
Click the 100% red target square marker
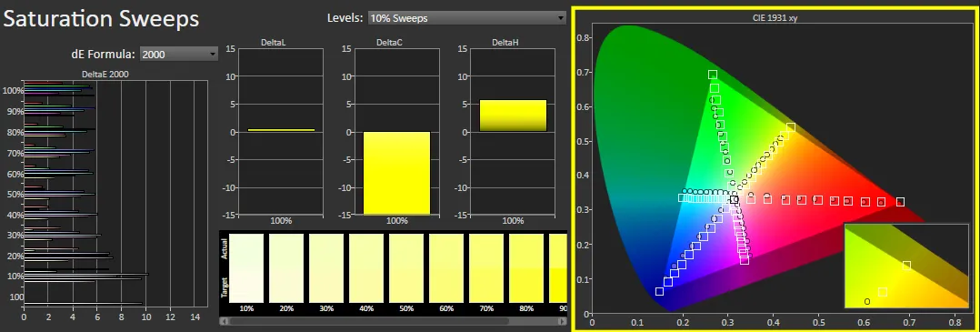pyautogui.click(x=900, y=201)
